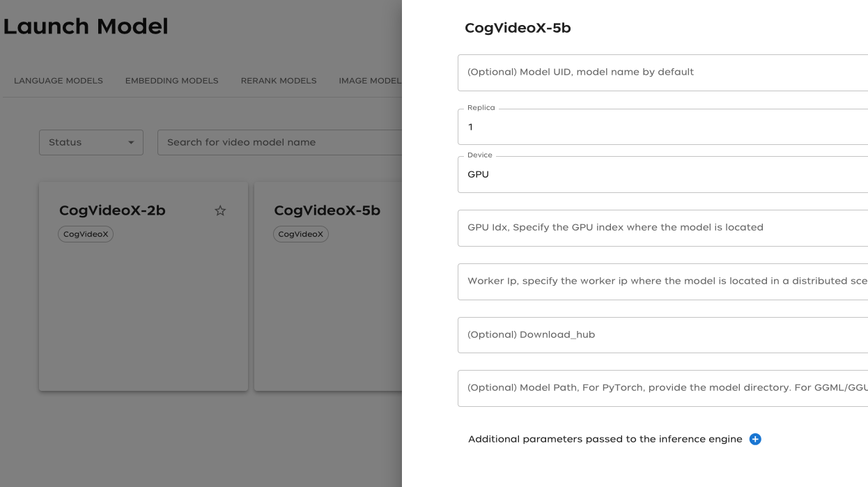Select the CogVideoX-5b model card in the list
The image size is (868, 487).
tap(328, 286)
